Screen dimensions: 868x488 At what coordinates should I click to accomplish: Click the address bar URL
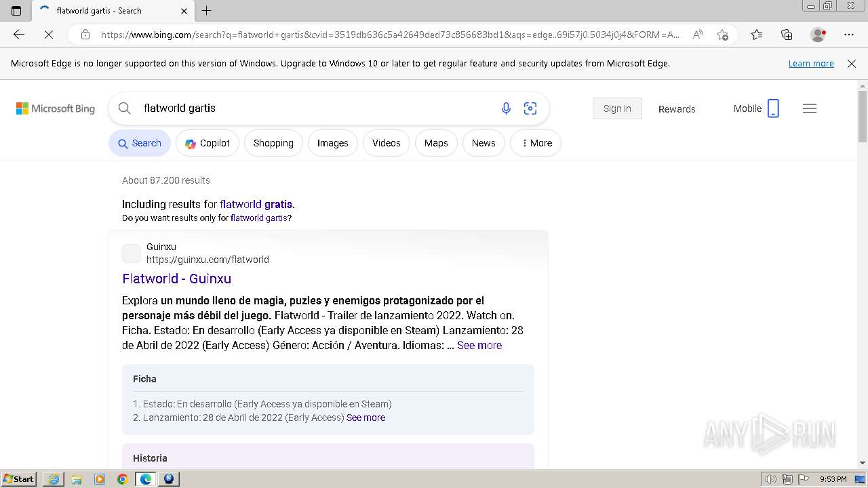390,35
